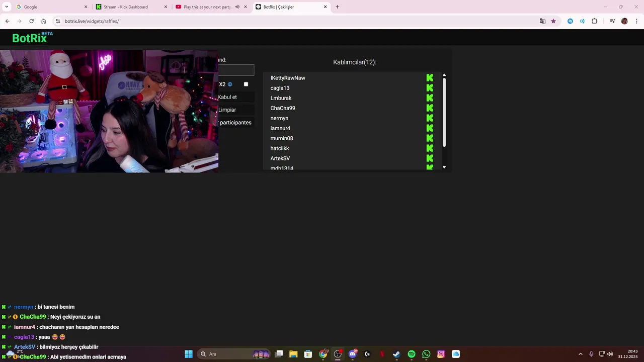Open Discord from the taskbar
Image resolution: width=644 pixels, height=362 pixels.
[353, 354]
